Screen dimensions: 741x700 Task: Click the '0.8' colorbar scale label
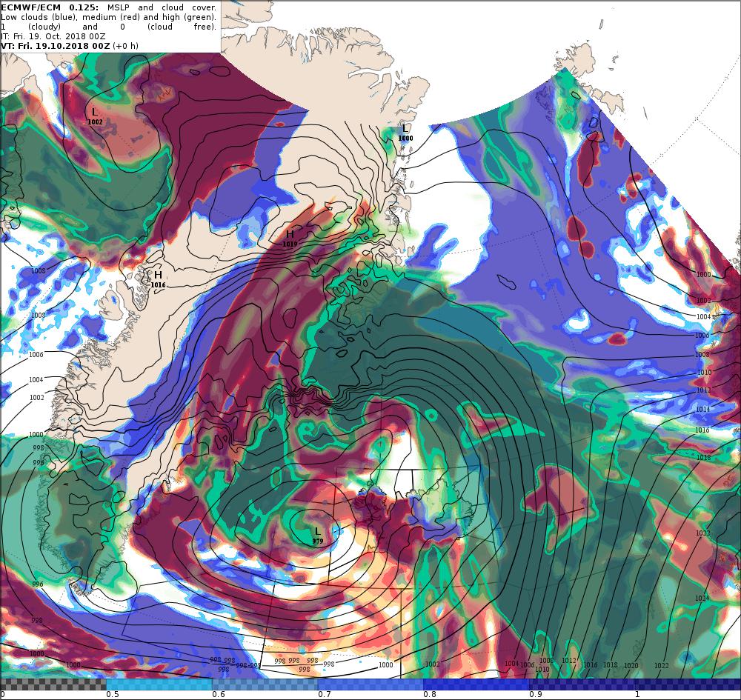(430, 694)
